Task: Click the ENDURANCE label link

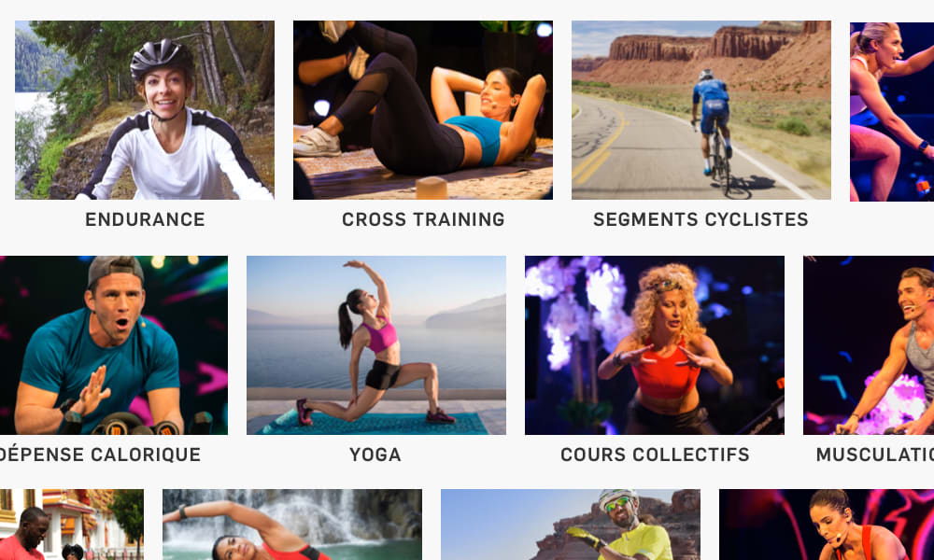Action: 145,219
